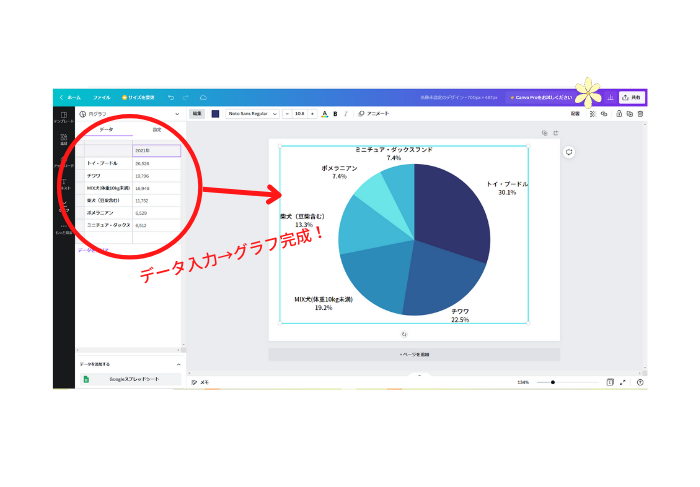Open the Templates panel in sidebar
This screenshot has width=700, height=487.
(x=64, y=117)
